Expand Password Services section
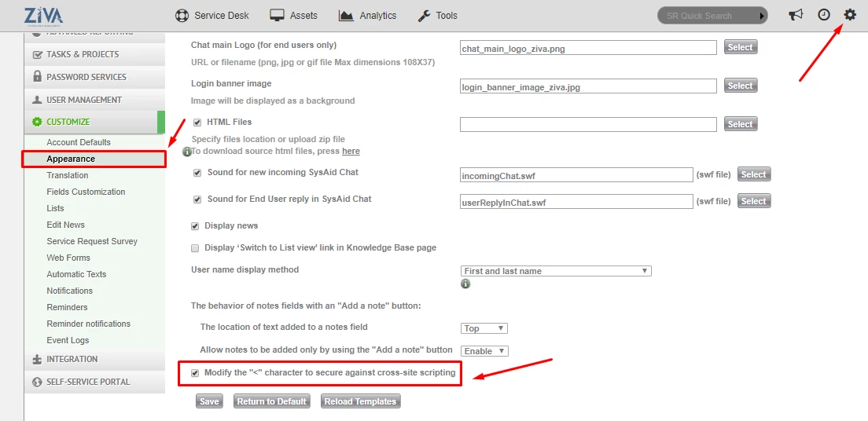 (x=94, y=77)
